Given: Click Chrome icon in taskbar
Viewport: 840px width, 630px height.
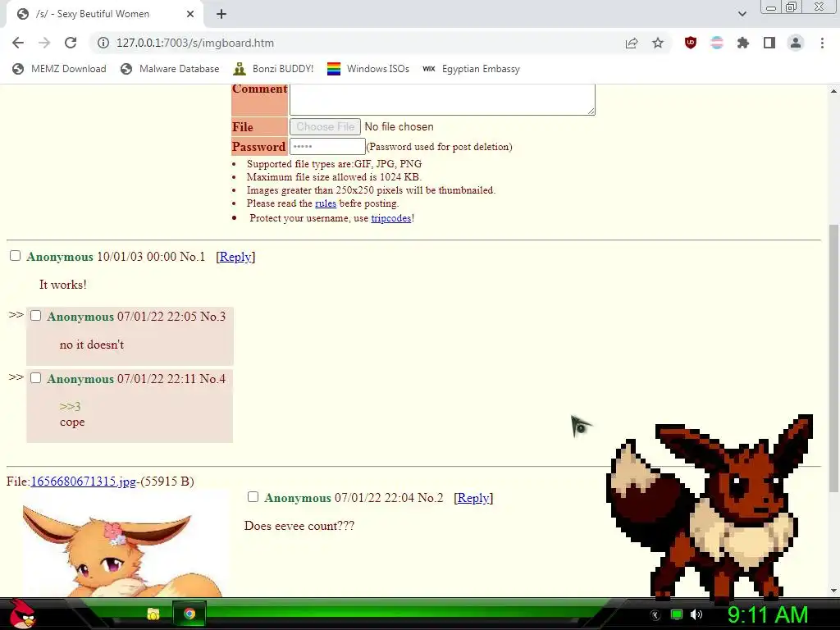Looking at the screenshot, I should click(x=189, y=614).
